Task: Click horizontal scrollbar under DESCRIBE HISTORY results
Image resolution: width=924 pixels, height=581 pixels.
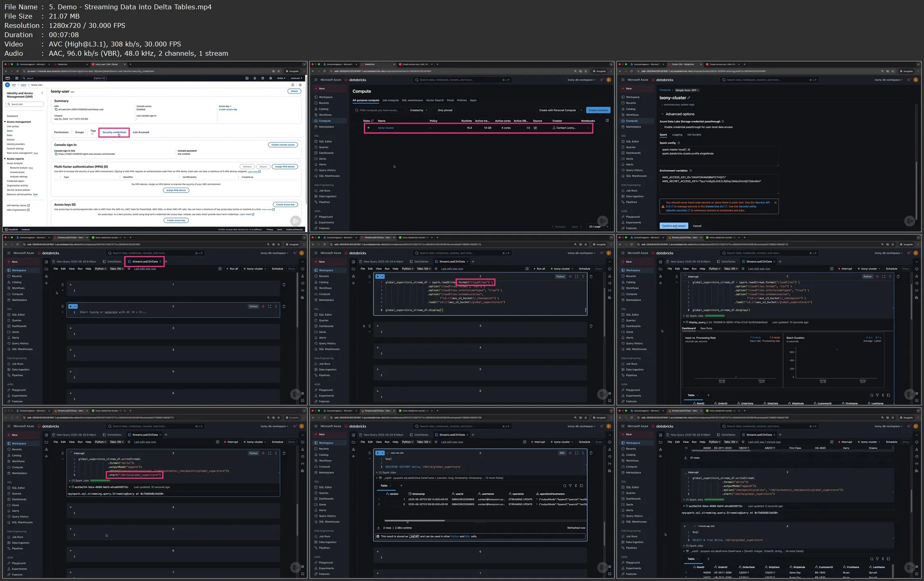Action: (x=414, y=520)
